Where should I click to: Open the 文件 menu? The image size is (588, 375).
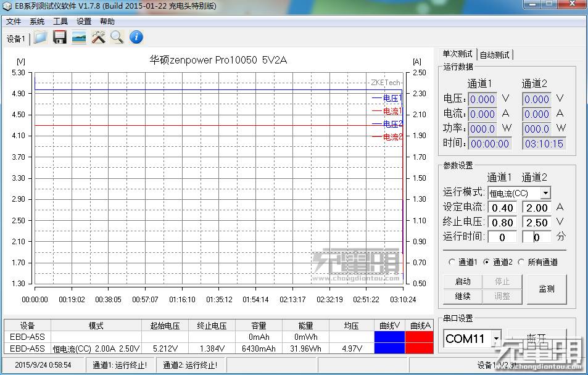tap(14, 22)
